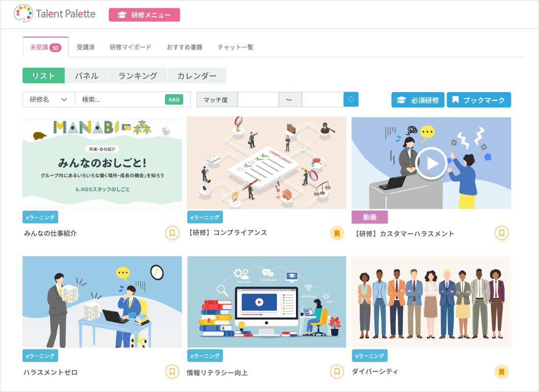Remove bookmark from 【研修】コンプライアンス

click(x=337, y=234)
